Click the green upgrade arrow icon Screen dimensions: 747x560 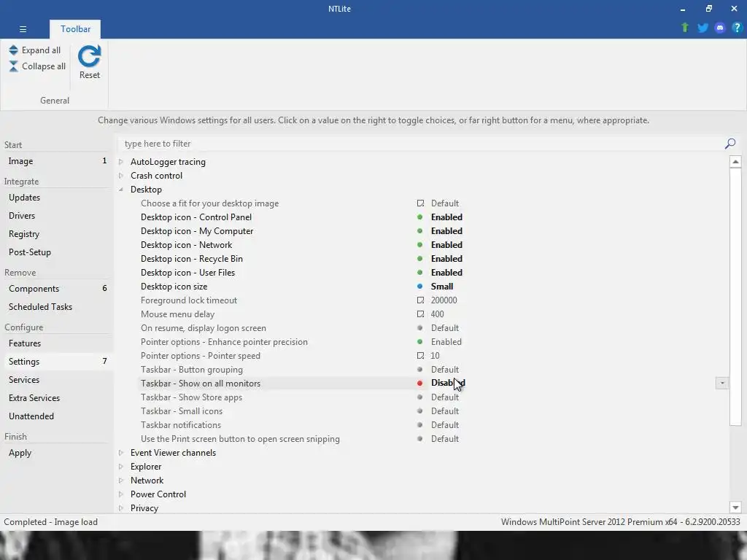click(685, 28)
